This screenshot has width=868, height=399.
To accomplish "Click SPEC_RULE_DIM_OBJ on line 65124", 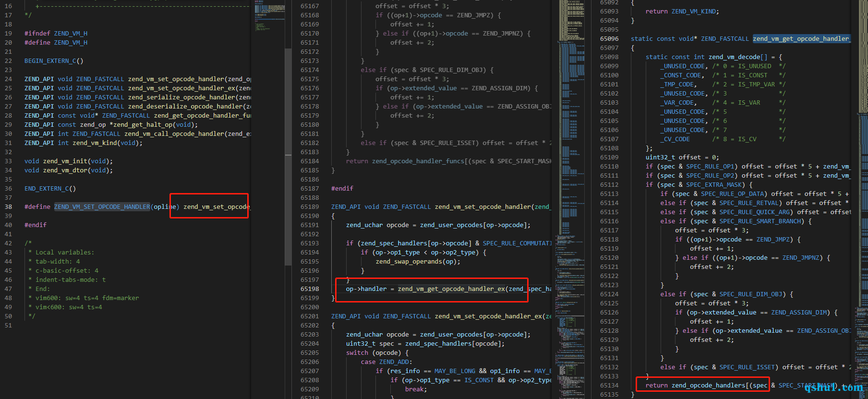I will (750, 294).
